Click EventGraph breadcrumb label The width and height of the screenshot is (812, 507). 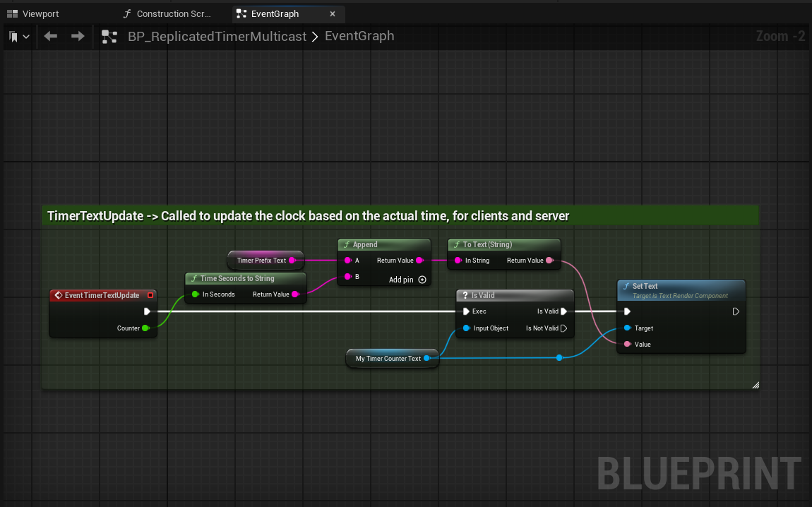coord(359,36)
